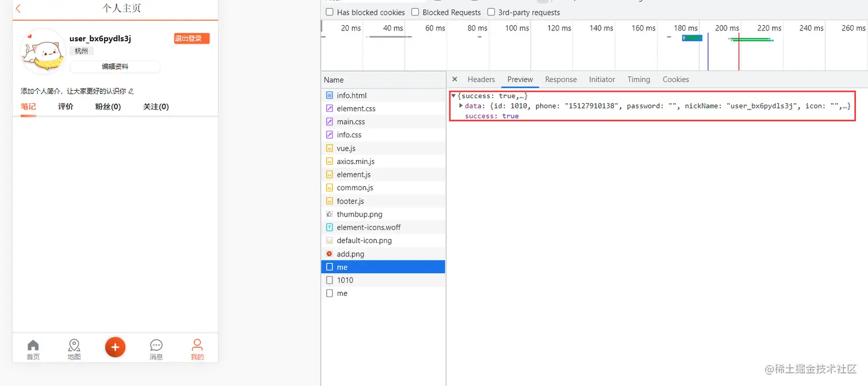Screen dimensions: 868x386
Task: Select the Preview tab
Action: click(520, 79)
